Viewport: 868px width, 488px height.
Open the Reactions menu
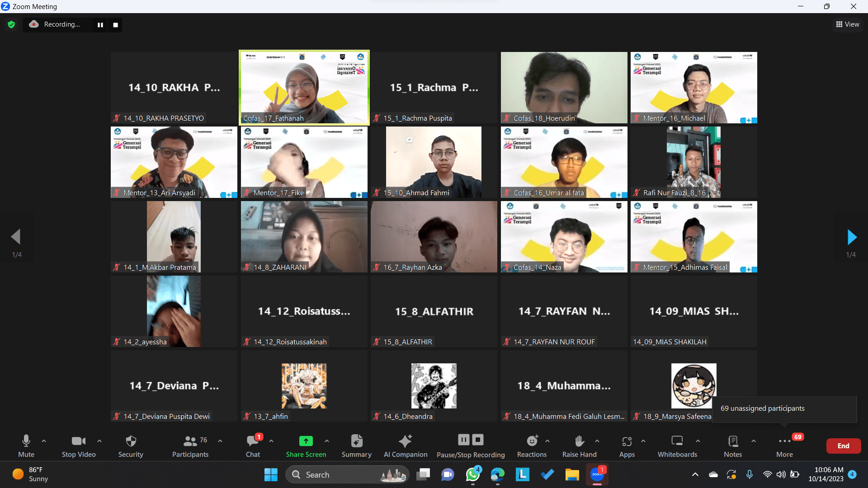[x=532, y=441]
